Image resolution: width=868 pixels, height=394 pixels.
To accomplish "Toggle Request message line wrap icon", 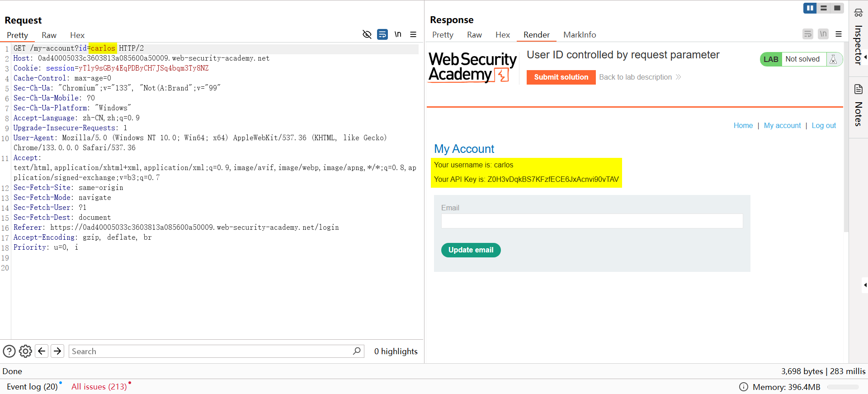I will pyautogui.click(x=382, y=34).
